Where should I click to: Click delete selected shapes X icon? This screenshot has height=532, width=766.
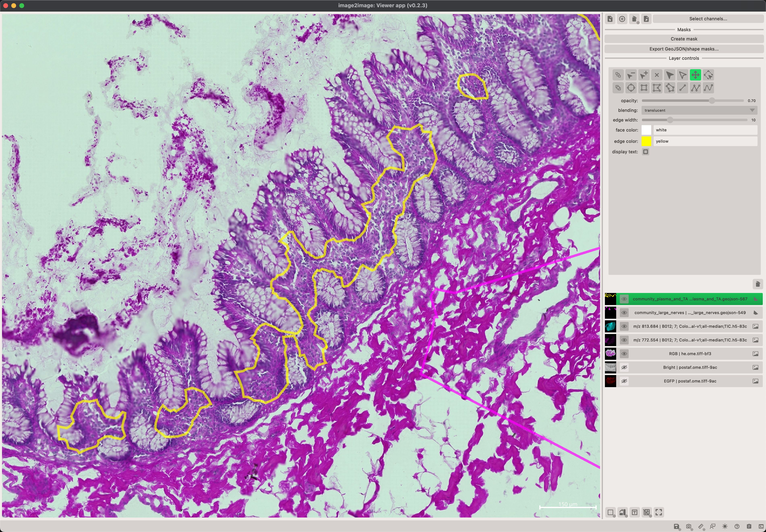[657, 75]
